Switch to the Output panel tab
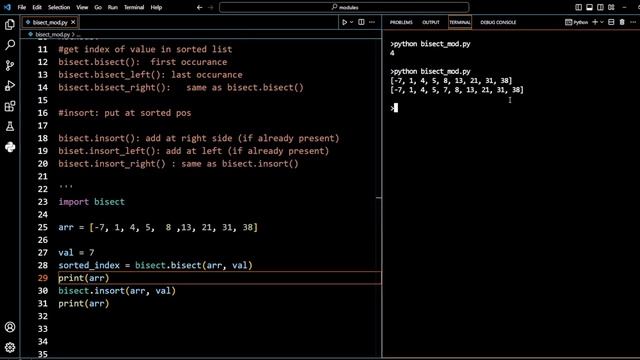Image resolution: width=640 pixels, height=360 pixels. 431,22
